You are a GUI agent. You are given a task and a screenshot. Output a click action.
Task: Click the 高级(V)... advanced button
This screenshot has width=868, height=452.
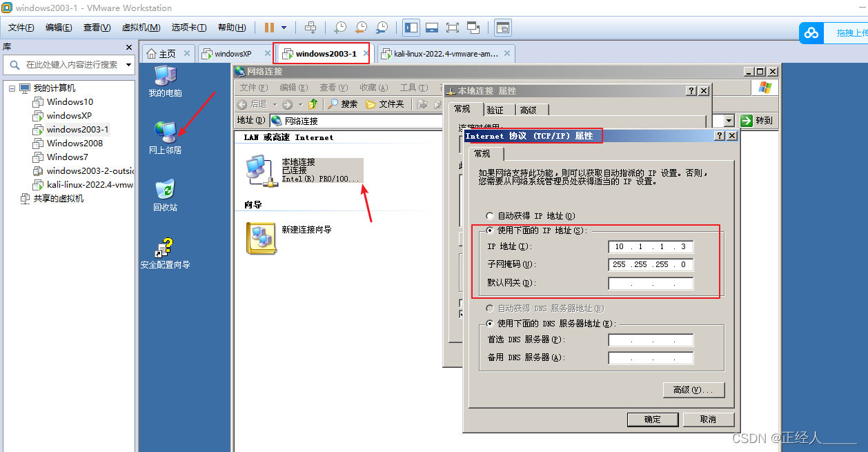694,390
